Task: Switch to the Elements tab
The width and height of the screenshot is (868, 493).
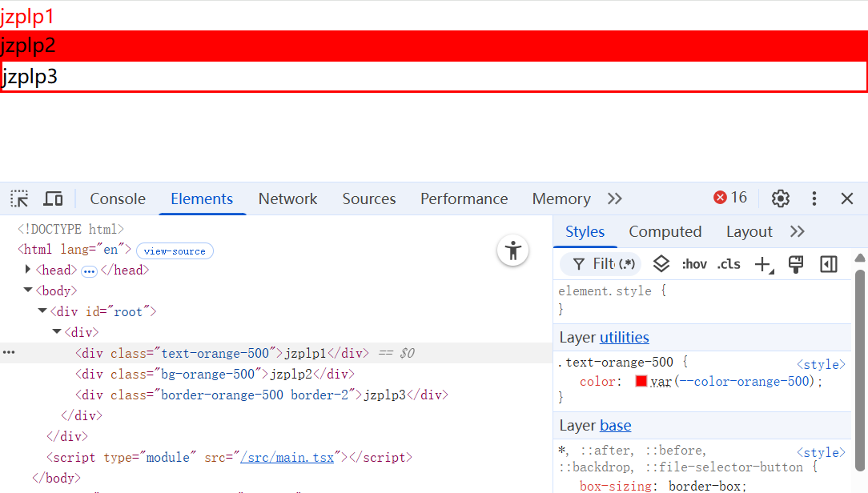Action: point(202,198)
